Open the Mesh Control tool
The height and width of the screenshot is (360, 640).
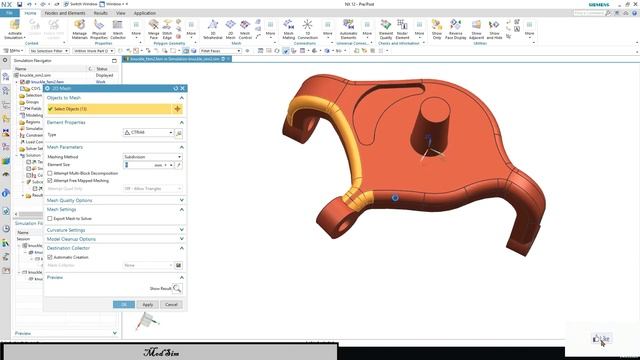coord(245,29)
